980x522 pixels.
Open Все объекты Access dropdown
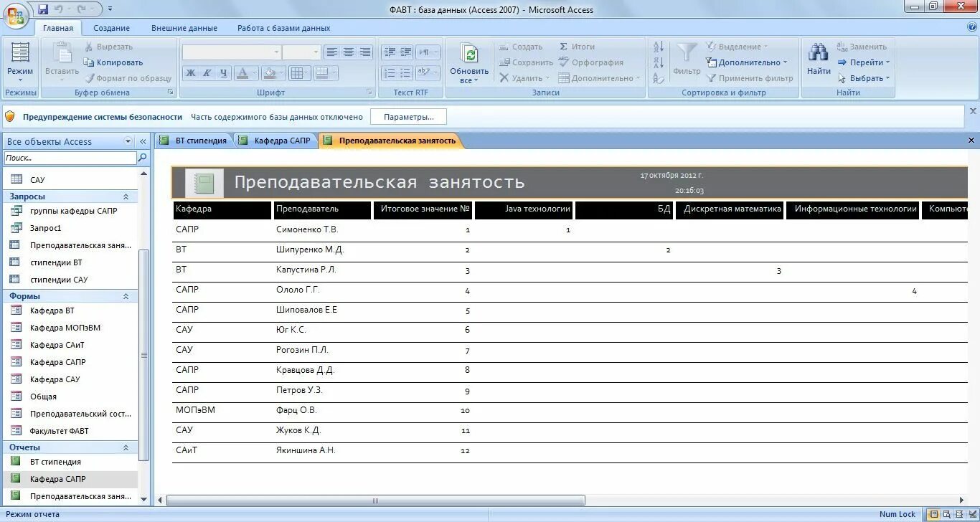pos(128,142)
